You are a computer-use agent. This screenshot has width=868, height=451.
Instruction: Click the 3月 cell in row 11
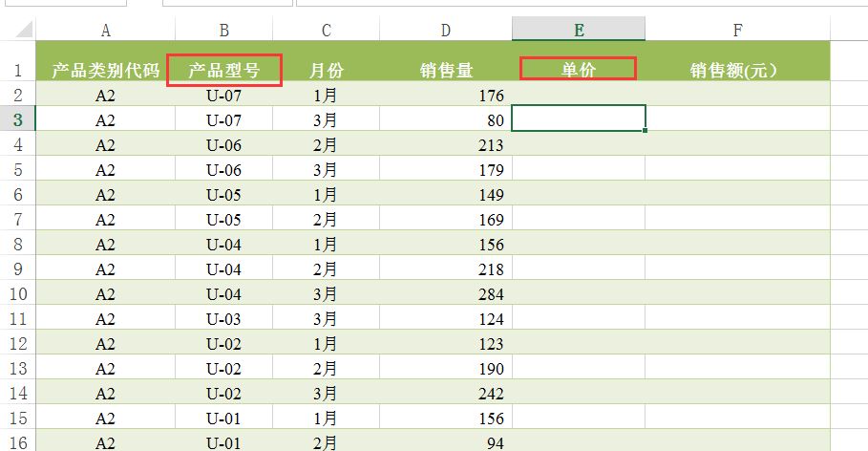point(326,318)
